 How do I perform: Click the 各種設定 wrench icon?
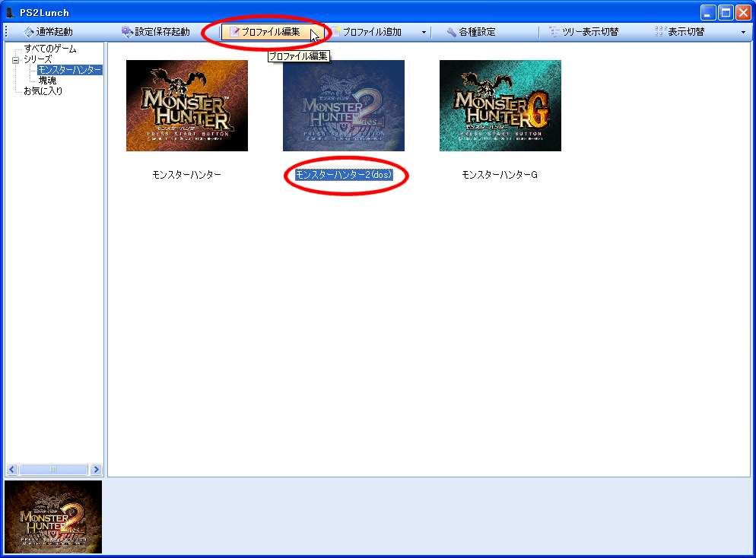click(x=451, y=32)
